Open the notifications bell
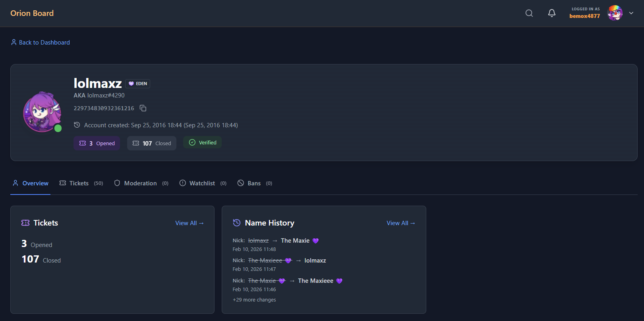The height and width of the screenshot is (321, 644). point(551,13)
